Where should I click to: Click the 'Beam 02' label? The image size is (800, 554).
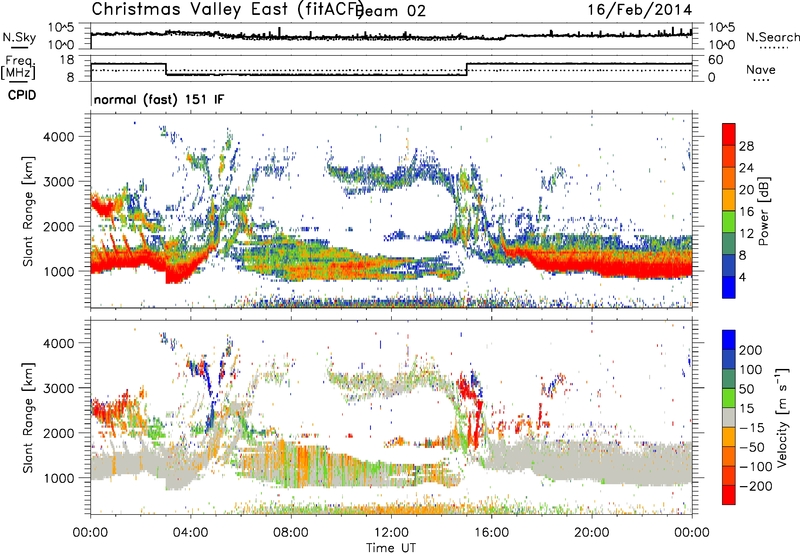point(390,11)
